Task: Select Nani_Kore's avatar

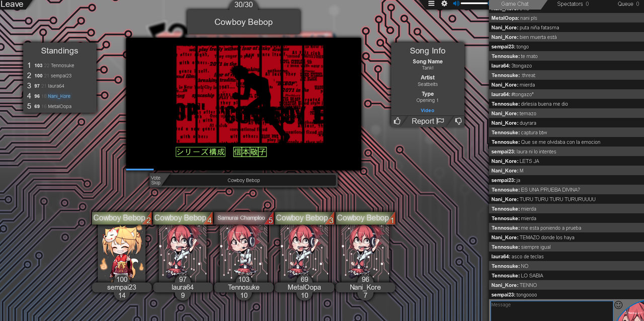Action: tap(365, 253)
